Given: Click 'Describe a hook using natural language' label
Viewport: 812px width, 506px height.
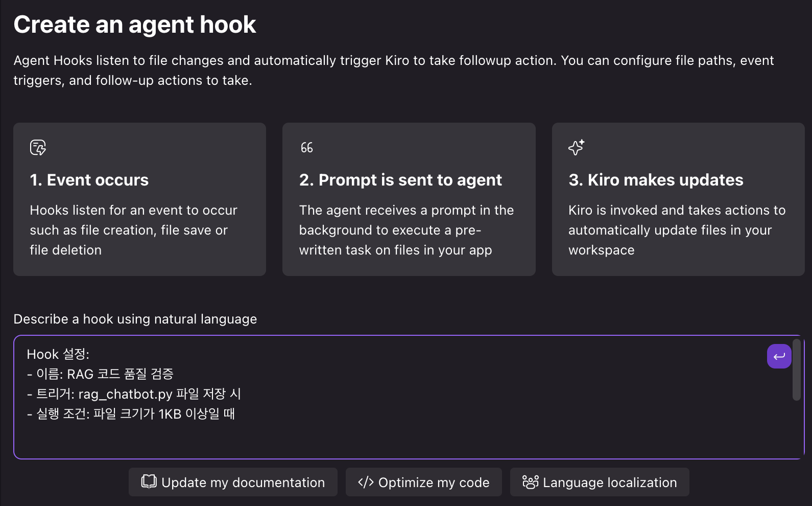Looking at the screenshot, I should click(x=135, y=319).
